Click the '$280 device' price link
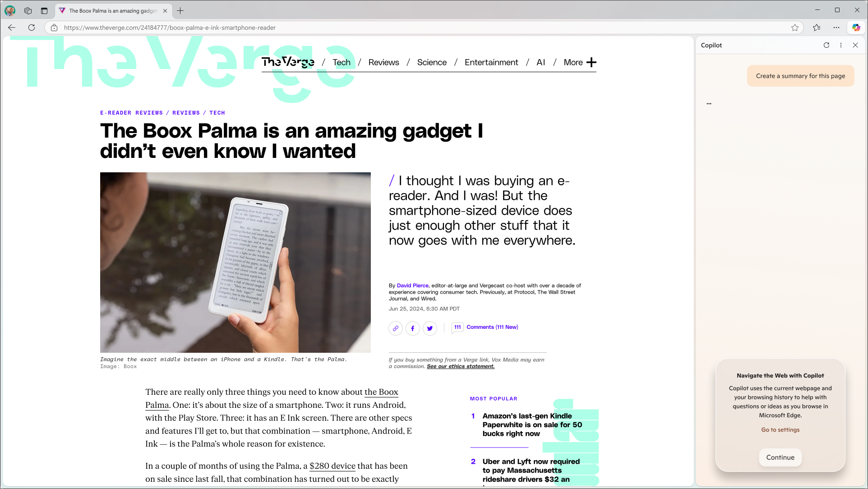The width and height of the screenshot is (868, 489). [x=332, y=466]
